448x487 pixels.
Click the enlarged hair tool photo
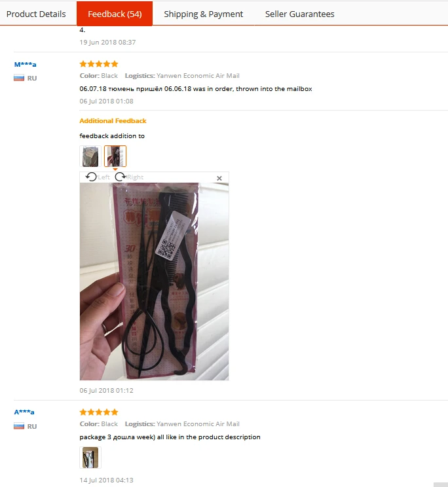(155, 281)
